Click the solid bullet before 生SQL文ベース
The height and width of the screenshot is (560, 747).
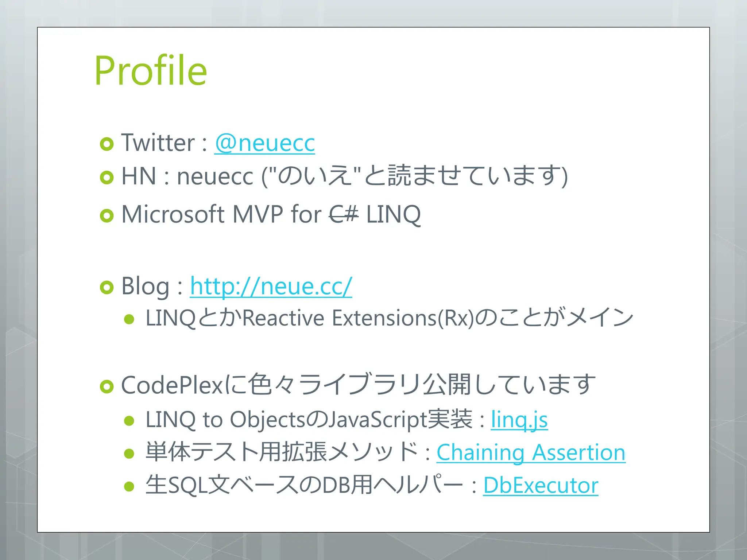coord(129,486)
